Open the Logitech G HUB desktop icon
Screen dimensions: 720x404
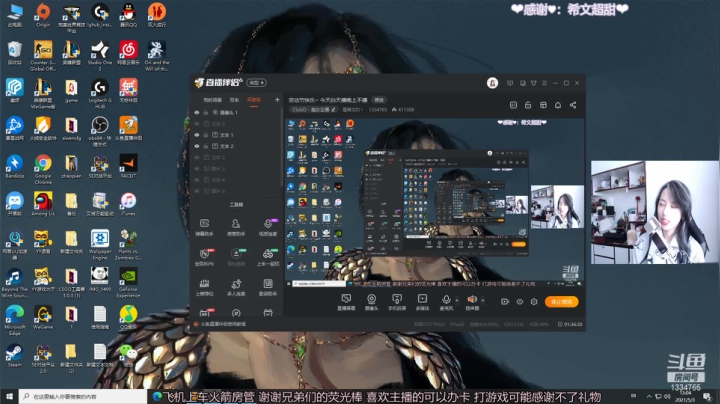[100, 94]
